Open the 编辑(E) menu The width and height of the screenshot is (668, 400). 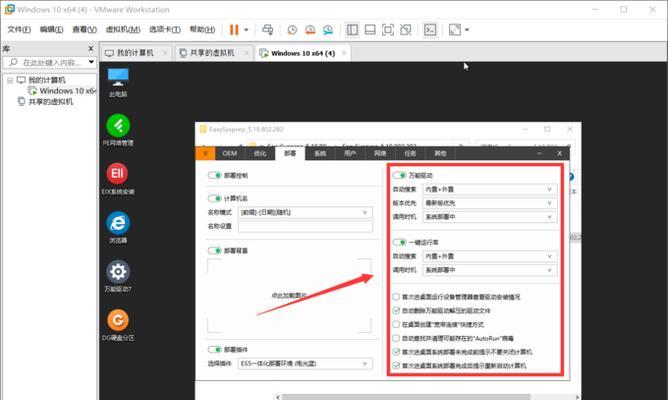pos(51,29)
